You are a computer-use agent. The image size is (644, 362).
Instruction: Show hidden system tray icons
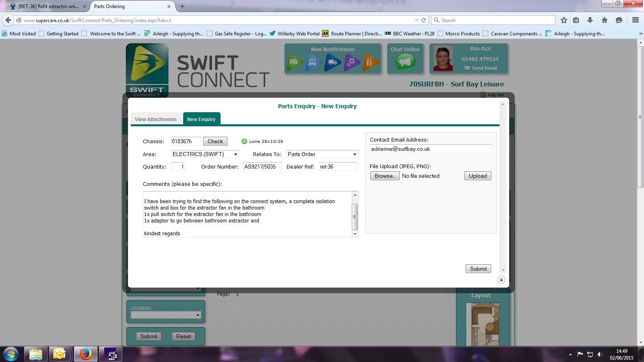click(570, 354)
